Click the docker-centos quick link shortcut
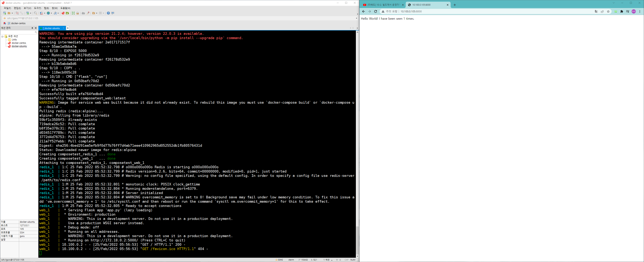The image size is (644, 262). pos(16,23)
